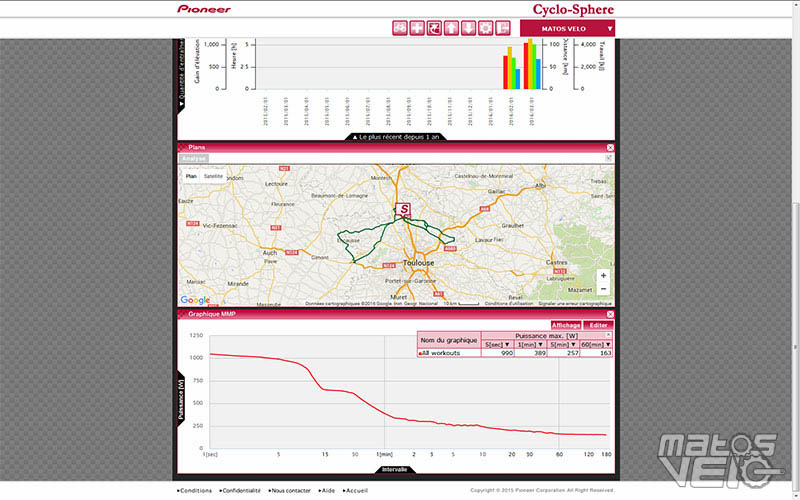The height and width of the screenshot is (500, 800).
Task: Click the Google logo on the map
Action: pyautogui.click(x=195, y=300)
